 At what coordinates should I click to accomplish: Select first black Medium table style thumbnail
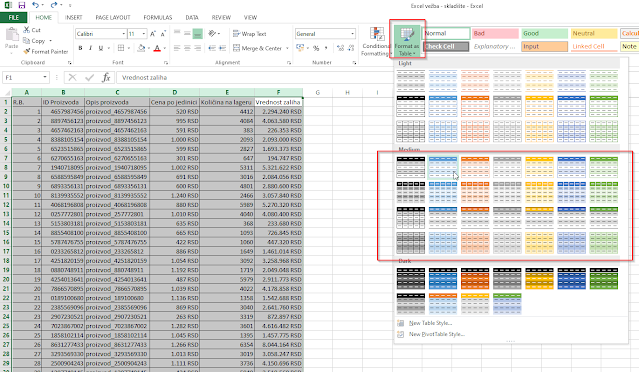pos(410,167)
